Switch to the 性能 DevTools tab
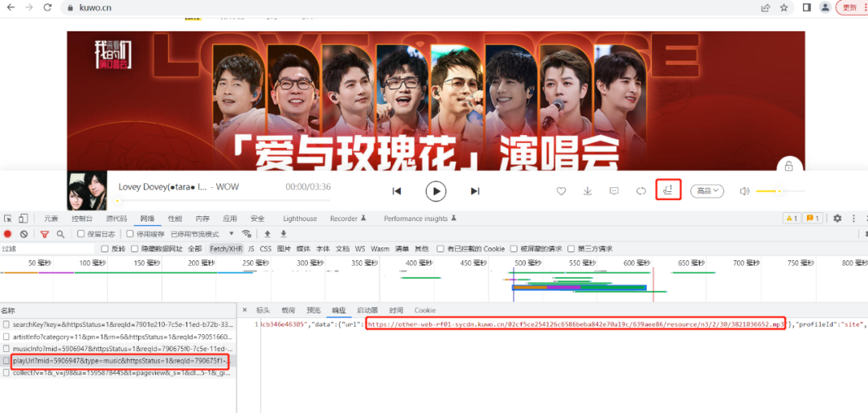The image size is (868, 413). click(175, 219)
